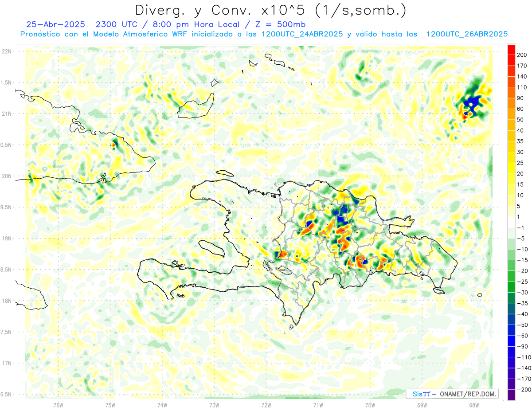This screenshot has height=411, width=532.
Task: Click the '-110' color scale label
Action: (x=524, y=357)
